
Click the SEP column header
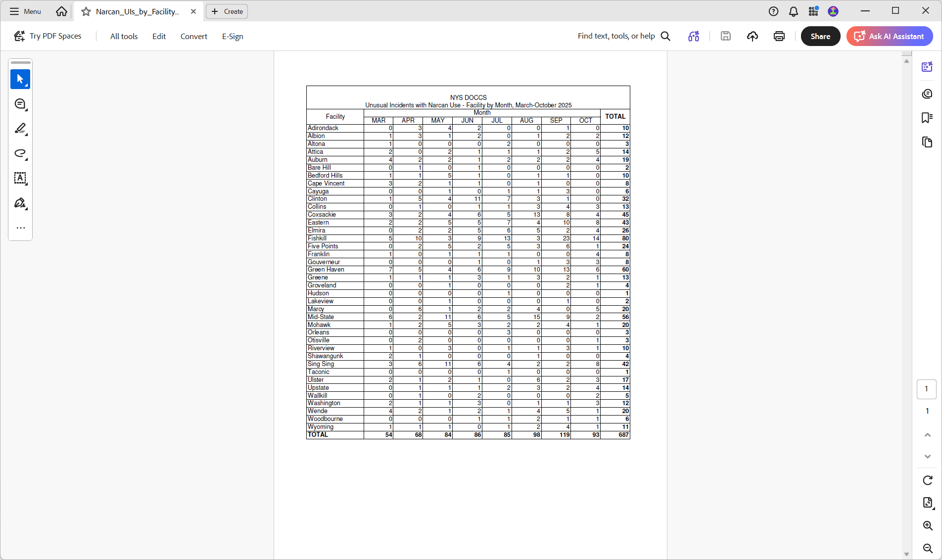[x=556, y=120]
